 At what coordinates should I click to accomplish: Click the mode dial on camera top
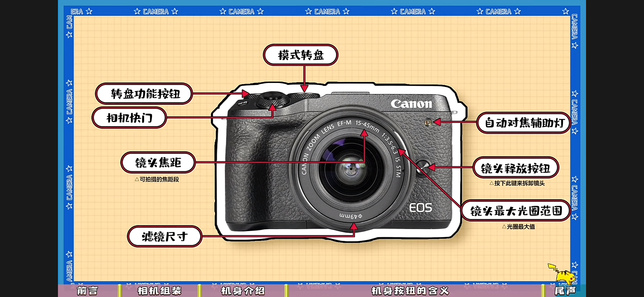tap(304, 96)
